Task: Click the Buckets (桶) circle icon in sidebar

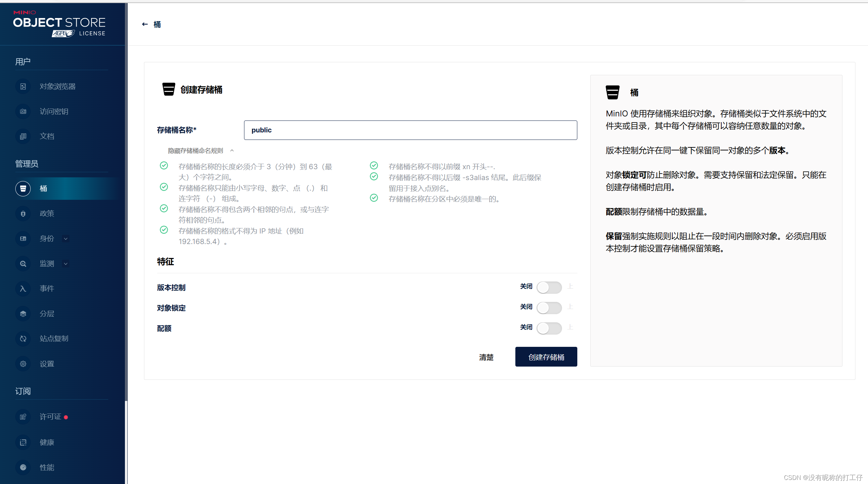Action: pos(23,189)
